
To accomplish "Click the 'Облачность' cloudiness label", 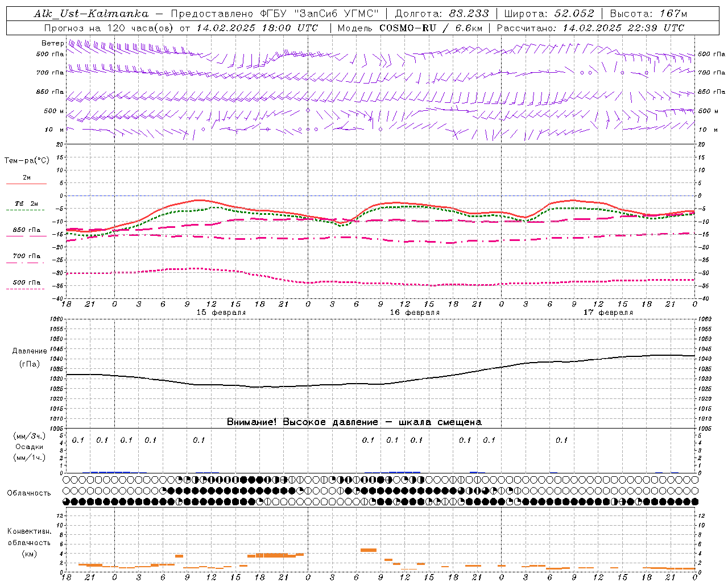I will [x=29, y=493].
